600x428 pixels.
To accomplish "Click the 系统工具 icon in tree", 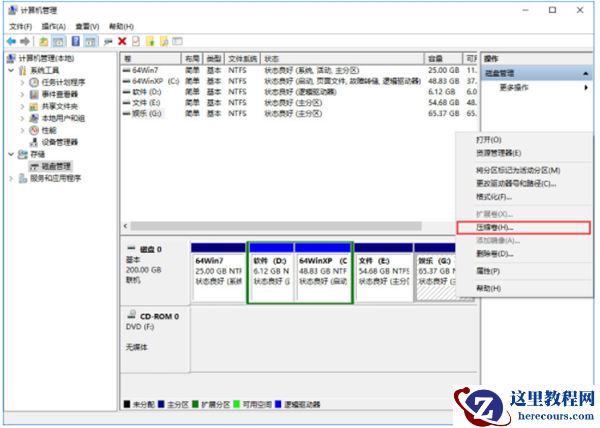I will 23,70.
